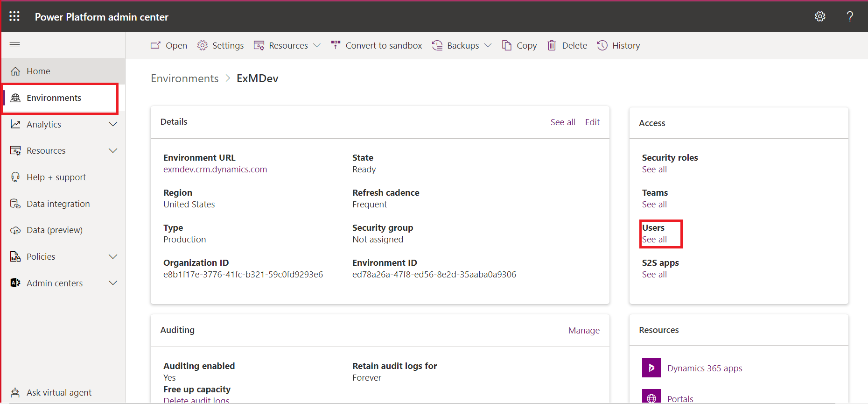
Task: Select Environments in the sidebar
Action: click(63, 98)
